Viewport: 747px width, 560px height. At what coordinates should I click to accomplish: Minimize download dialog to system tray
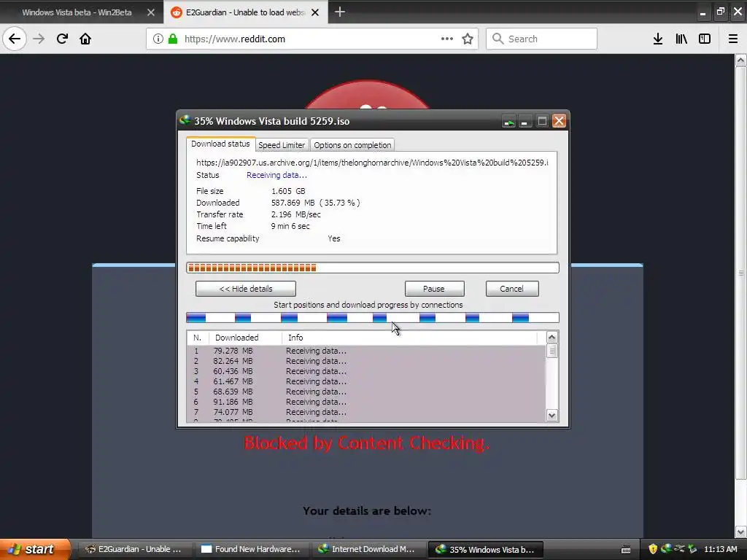508,122
